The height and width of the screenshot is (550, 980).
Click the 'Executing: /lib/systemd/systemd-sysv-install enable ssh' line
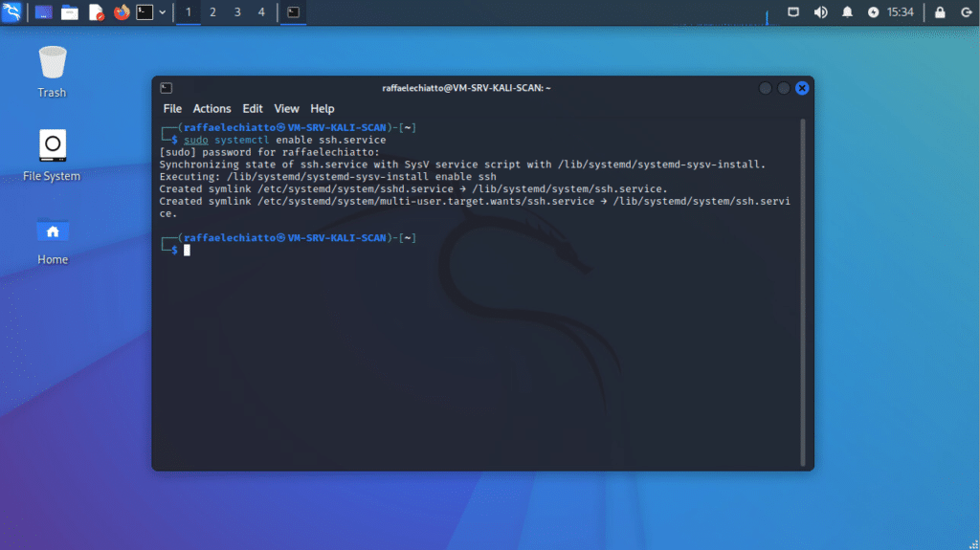tap(327, 177)
